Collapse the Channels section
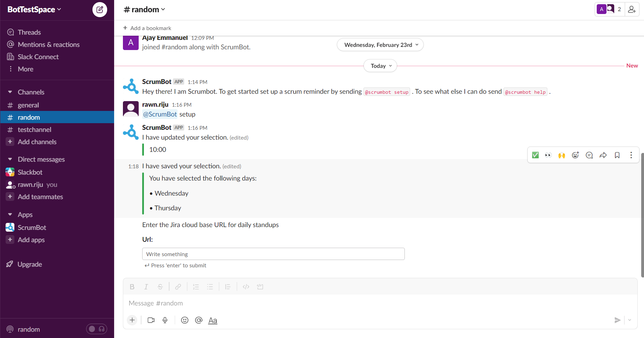644x338 pixels. pyautogui.click(x=10, y=92)
